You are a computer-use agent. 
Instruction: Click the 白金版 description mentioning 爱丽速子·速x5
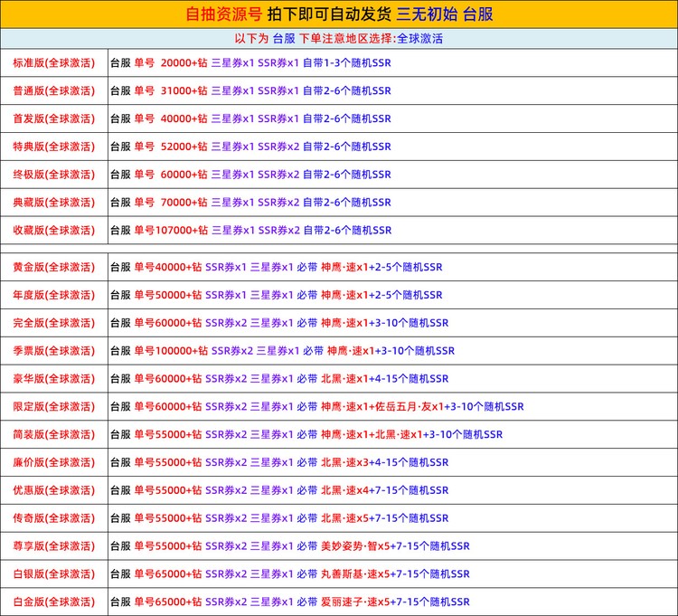[289, 602]
